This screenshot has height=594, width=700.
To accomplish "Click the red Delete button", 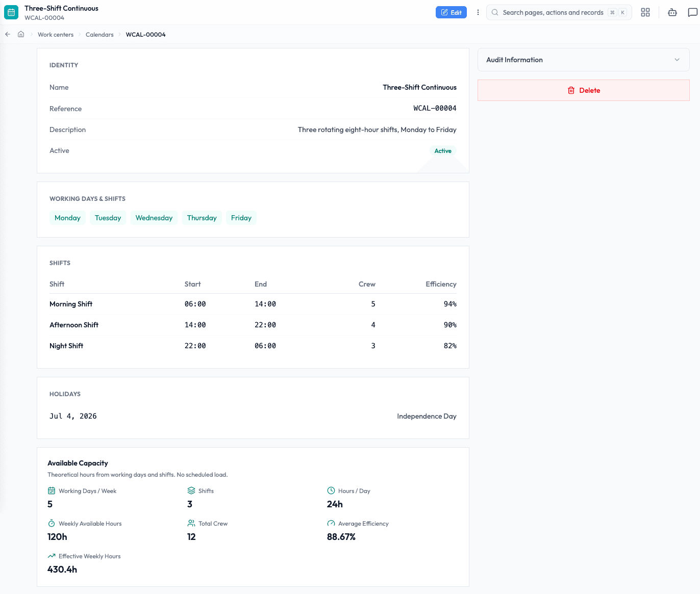I will [x=583, y=90].
